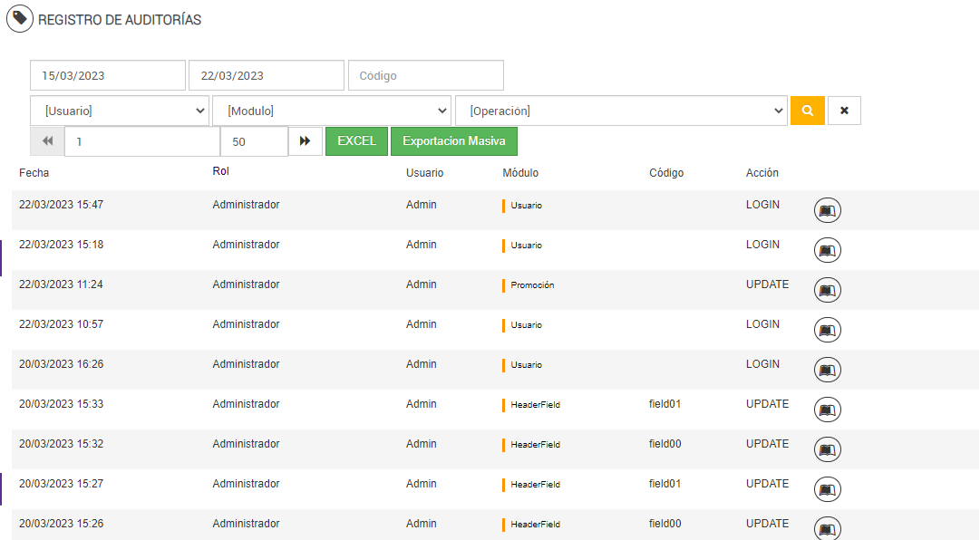Focus the Código search input
The height and width of the screenshot is (540, 980).
pyautogui.click(x=426, y=76)
